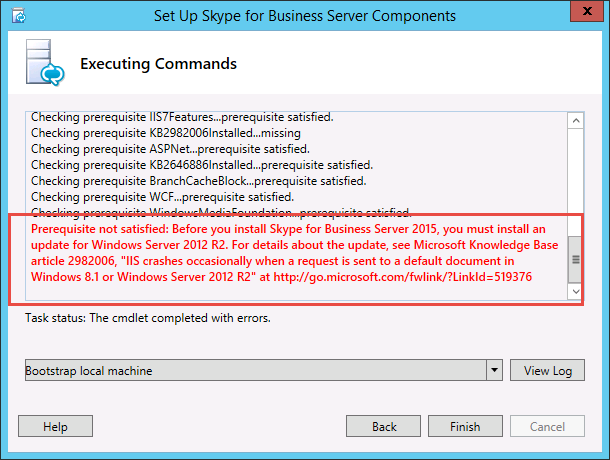Go Back to the previous step
This screenshot has width=610, height=460.
pyautogui.click(x=384, y=427)
